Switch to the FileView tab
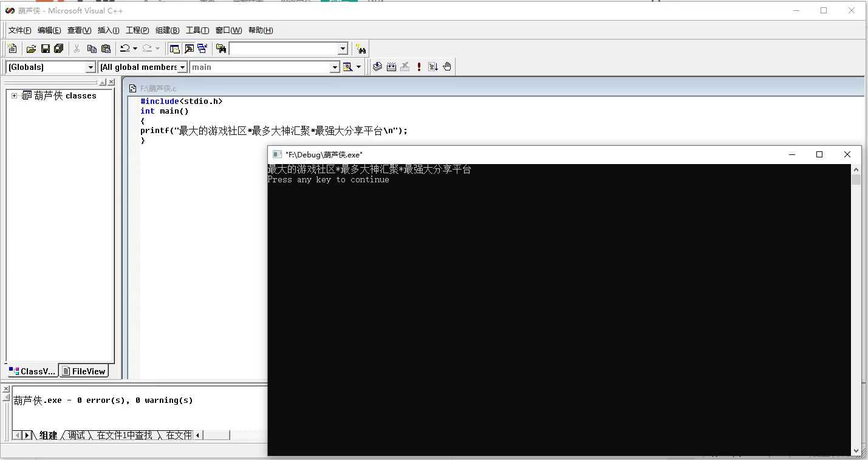The width and height of the screenshot is (868, 460). point(84,371)
